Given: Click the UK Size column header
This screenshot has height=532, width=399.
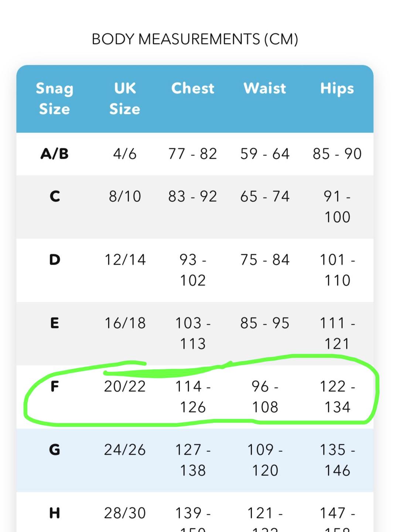Looking at the screenshot, I should (x=125, y=99).
